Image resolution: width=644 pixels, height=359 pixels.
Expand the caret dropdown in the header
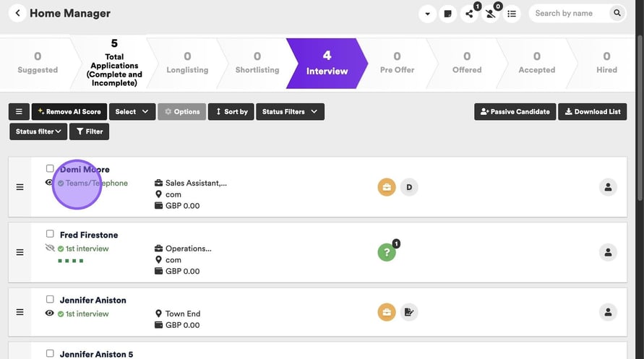coord(427,14)
